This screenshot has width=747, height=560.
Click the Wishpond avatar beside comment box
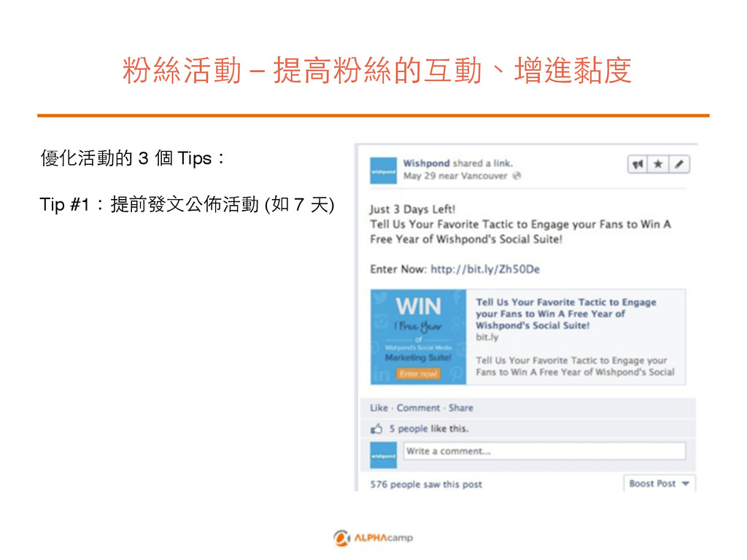pyautogui.click(x=383, y=455)
